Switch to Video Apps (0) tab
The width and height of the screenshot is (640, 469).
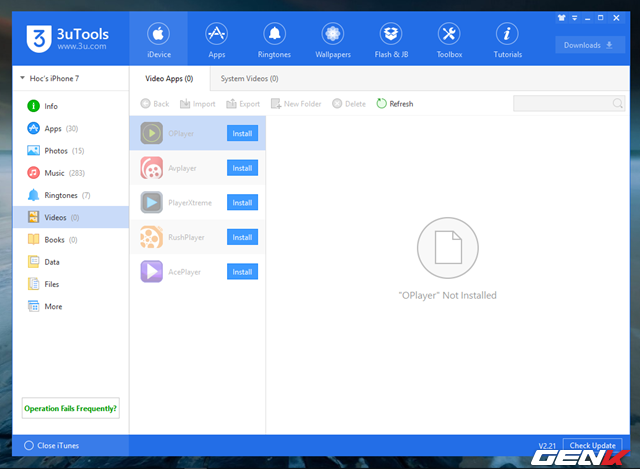169,78
